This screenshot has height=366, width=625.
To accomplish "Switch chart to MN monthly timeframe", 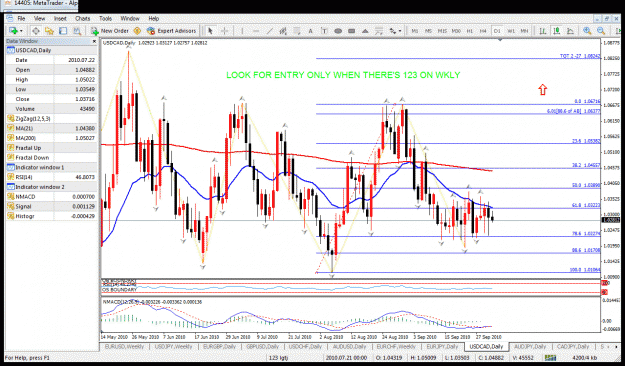I will pos(525,31).
